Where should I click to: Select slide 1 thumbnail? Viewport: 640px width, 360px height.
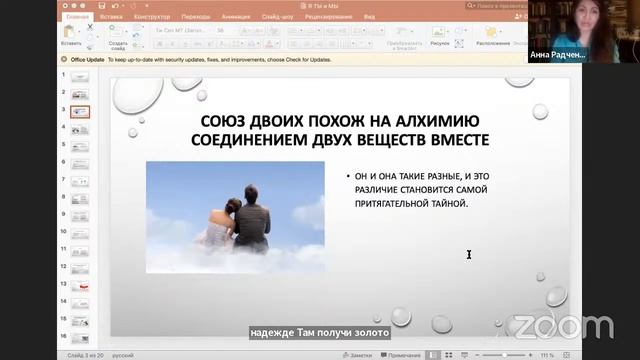[80, 77]
